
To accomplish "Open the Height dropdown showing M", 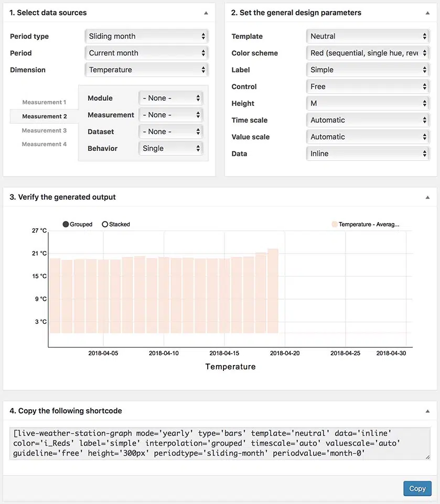I will point(368,103).
